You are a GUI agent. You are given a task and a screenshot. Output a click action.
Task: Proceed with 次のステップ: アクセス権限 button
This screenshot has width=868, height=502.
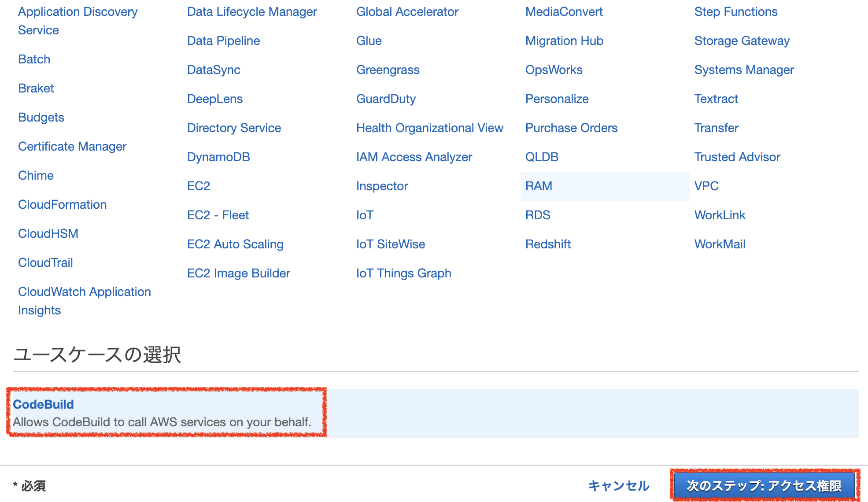[765, 486]
